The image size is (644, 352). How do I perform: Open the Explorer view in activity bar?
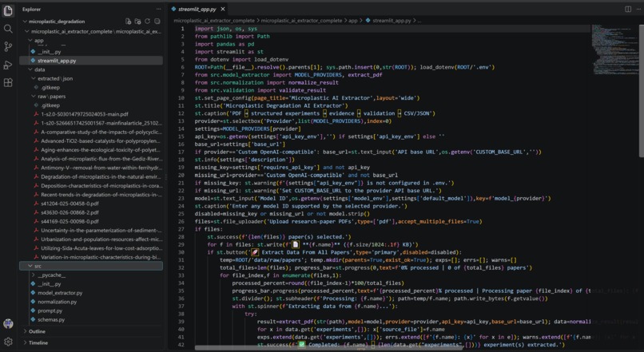(x=8, y=10)
